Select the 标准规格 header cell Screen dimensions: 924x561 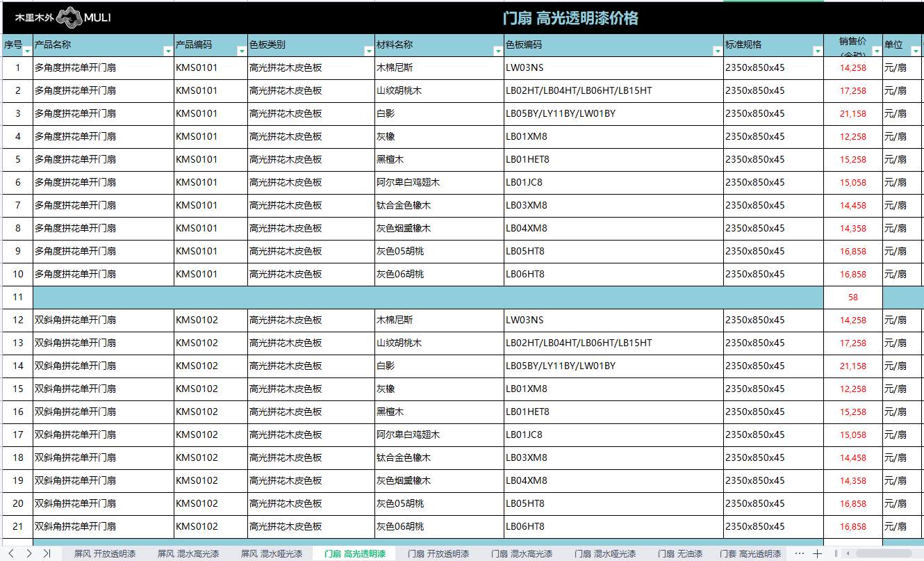[773, 45]
